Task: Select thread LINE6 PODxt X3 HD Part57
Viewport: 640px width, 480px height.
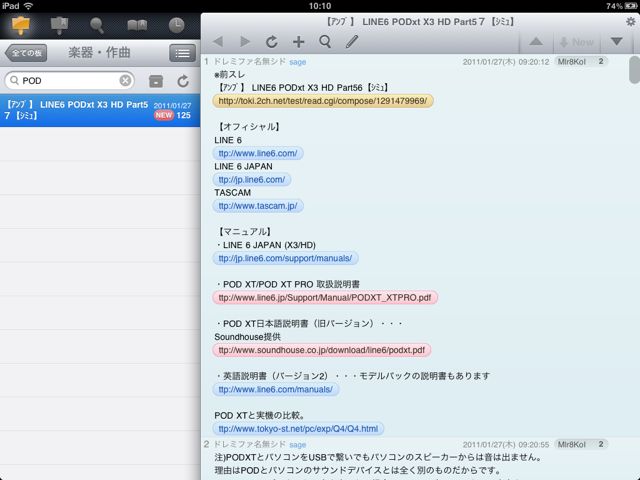Action: click(100, 110)
